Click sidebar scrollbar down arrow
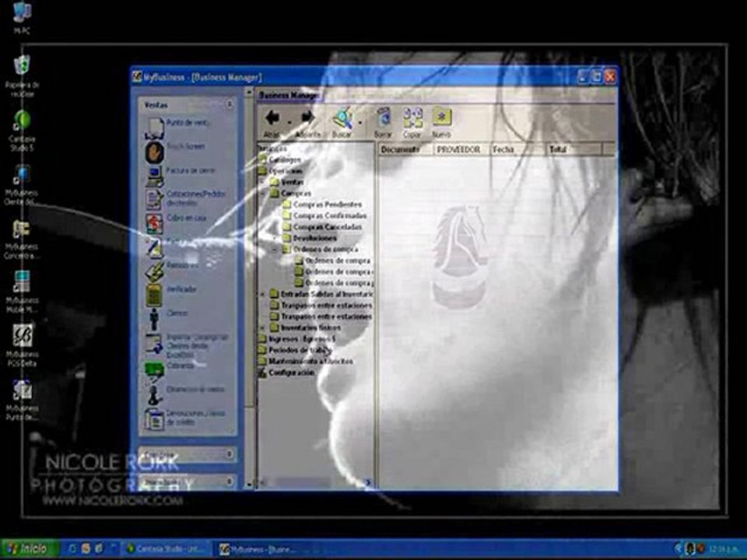The height and width of the screenshot is (560, 747). 249,485
